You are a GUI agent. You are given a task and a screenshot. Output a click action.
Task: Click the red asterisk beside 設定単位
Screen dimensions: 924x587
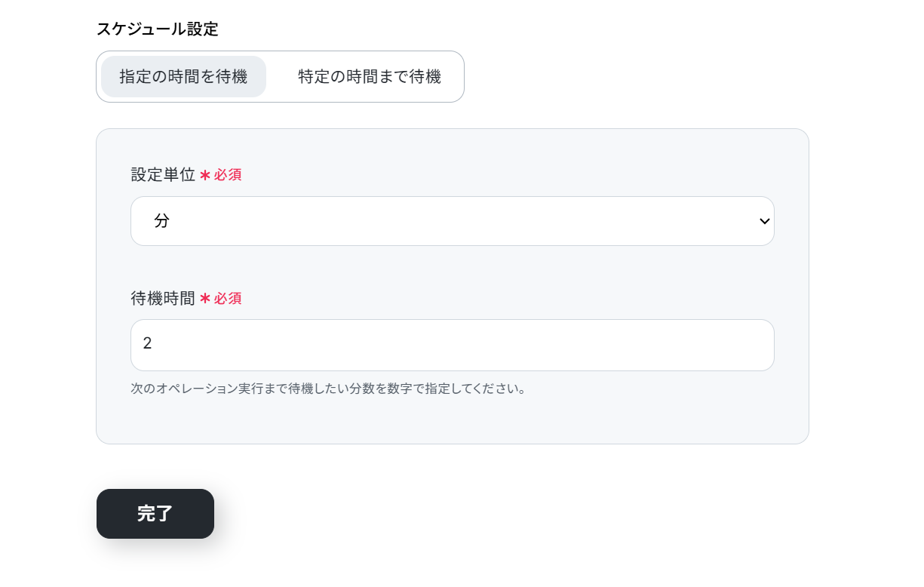204,175
